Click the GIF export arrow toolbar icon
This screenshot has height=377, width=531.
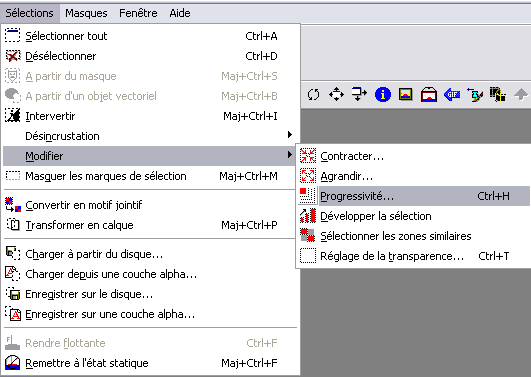click(452, 95)
